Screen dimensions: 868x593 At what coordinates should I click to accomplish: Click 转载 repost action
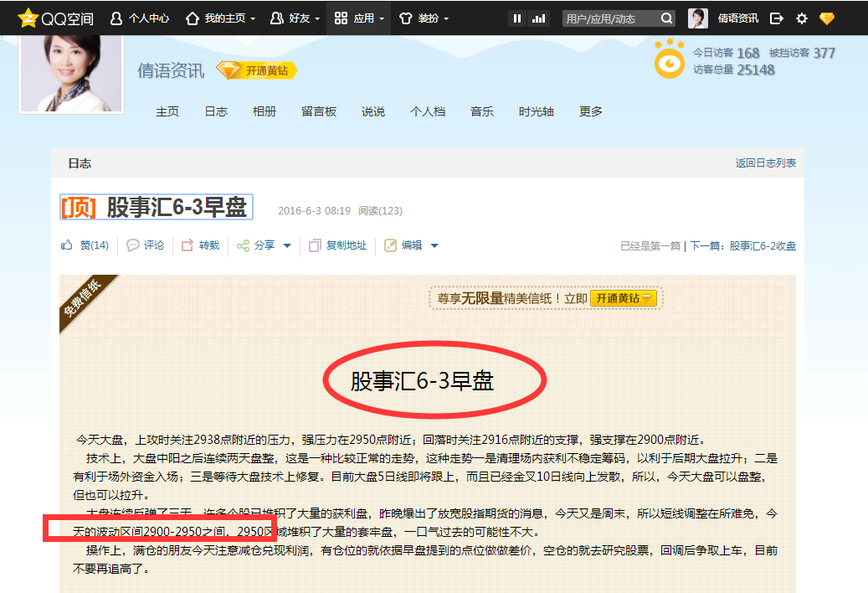pos(200,245)
